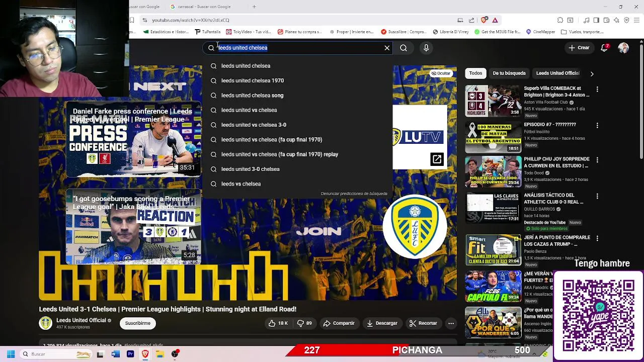Open 'EPISODIO #7' video title

tap(549, 124)
